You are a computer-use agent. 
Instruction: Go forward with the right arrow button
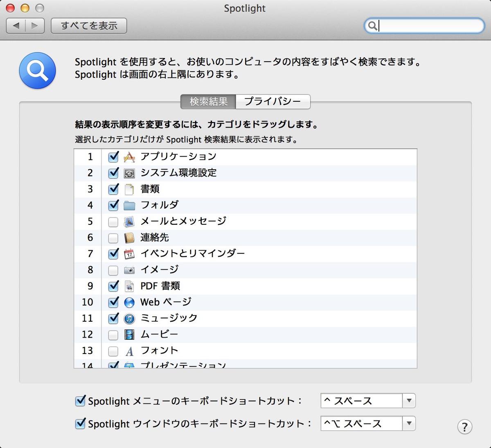[x=35, y=26]
